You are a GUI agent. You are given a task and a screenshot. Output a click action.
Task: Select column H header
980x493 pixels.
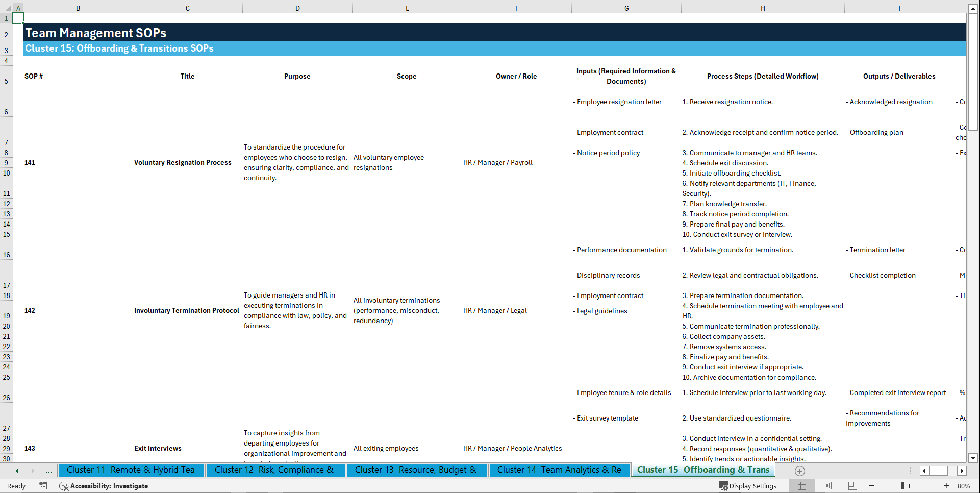[x=762, y=8]
